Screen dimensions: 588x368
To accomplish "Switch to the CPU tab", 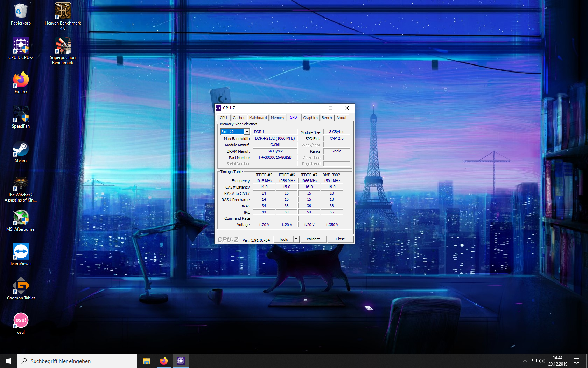I will pos(223,118).
